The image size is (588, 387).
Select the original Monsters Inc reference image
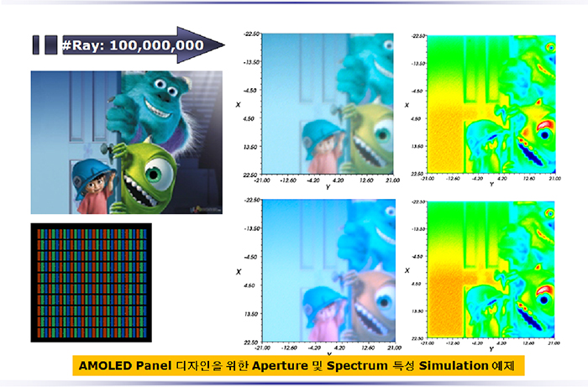[126, 143]
